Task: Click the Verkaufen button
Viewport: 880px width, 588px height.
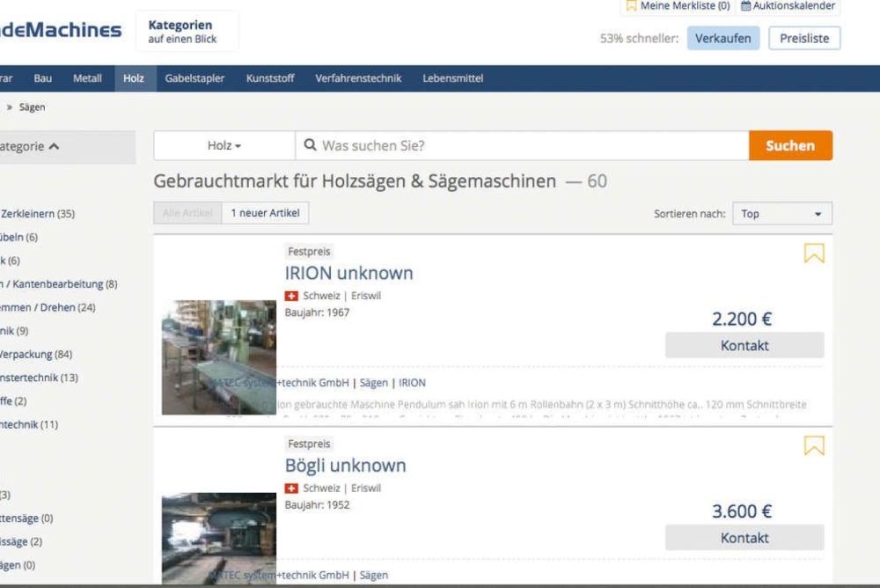Action: [x=722, y=39]
